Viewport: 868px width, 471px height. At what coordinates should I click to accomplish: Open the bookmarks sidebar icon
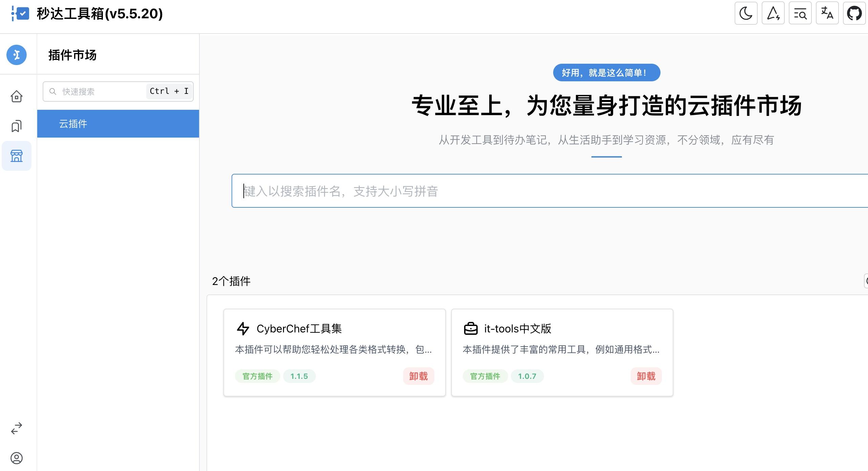[x=17, y=126]
